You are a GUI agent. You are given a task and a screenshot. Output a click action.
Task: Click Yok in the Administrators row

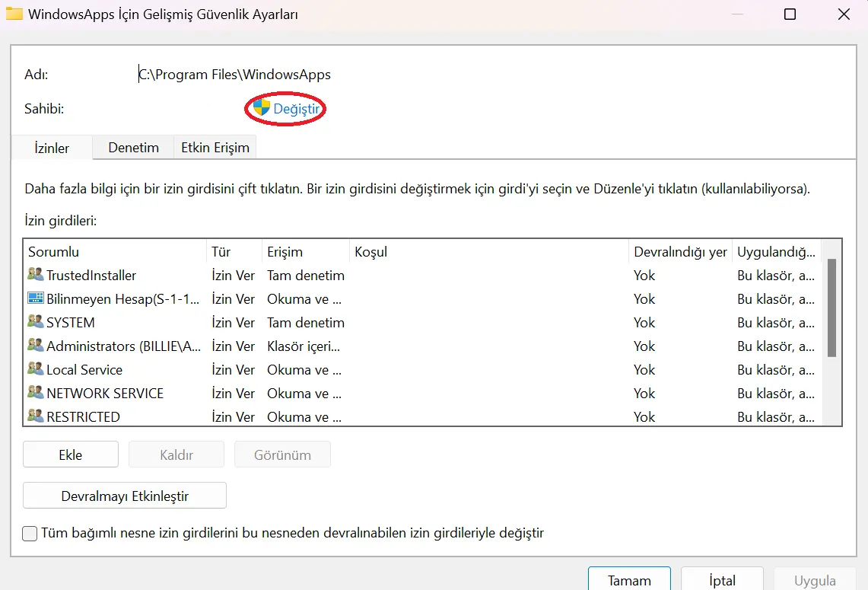click(644, 346)
